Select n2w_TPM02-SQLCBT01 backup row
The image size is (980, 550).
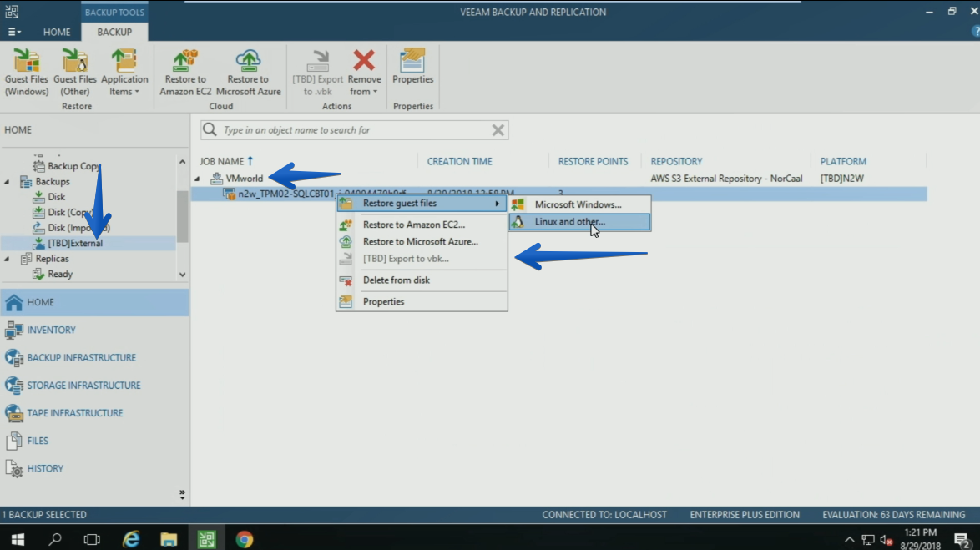pyautogui.click(x=558, y=194)
